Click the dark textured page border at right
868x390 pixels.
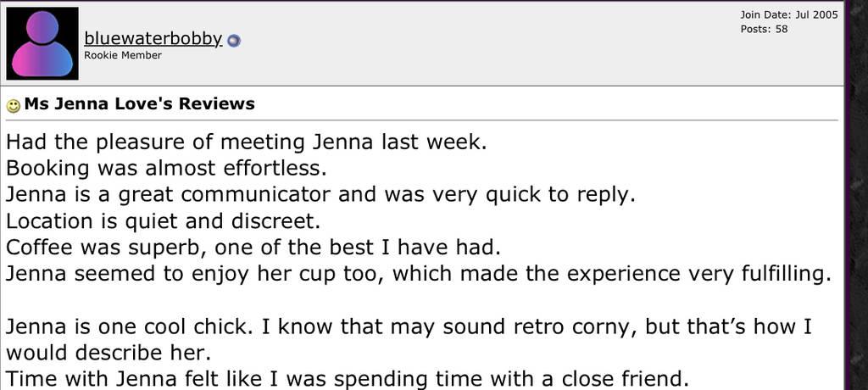pos(857,195)
